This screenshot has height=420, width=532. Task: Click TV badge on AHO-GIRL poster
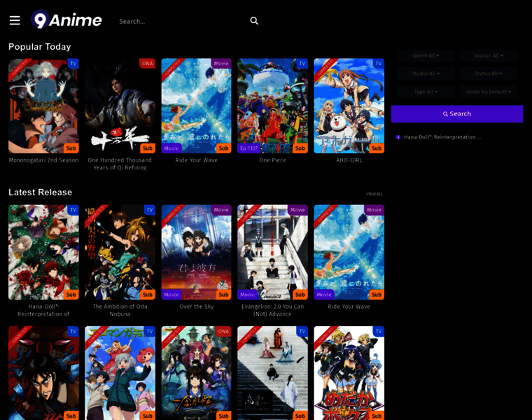[x=379, y=64]
